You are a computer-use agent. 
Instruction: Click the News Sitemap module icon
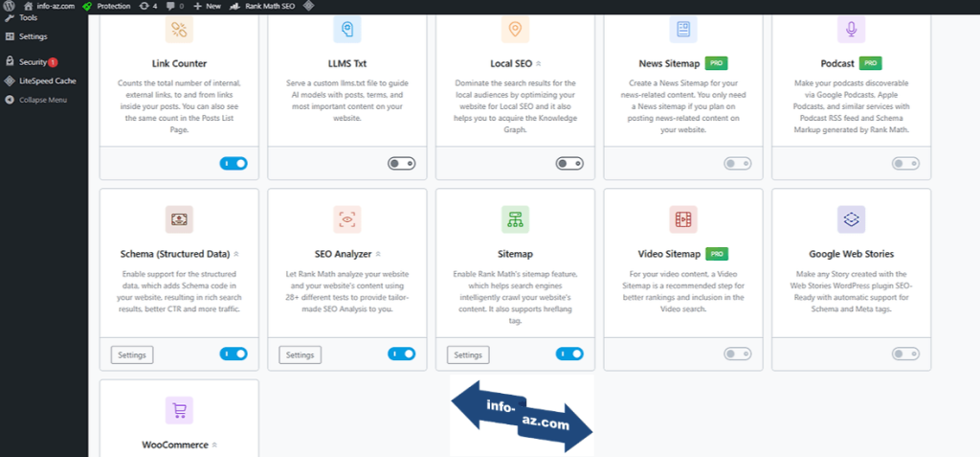[x=683, y=30]
